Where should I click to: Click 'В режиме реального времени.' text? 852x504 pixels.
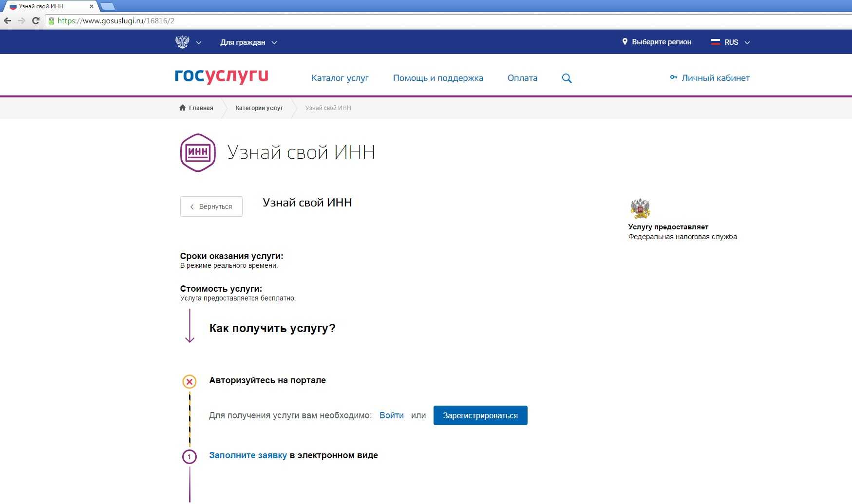point(229,265)
